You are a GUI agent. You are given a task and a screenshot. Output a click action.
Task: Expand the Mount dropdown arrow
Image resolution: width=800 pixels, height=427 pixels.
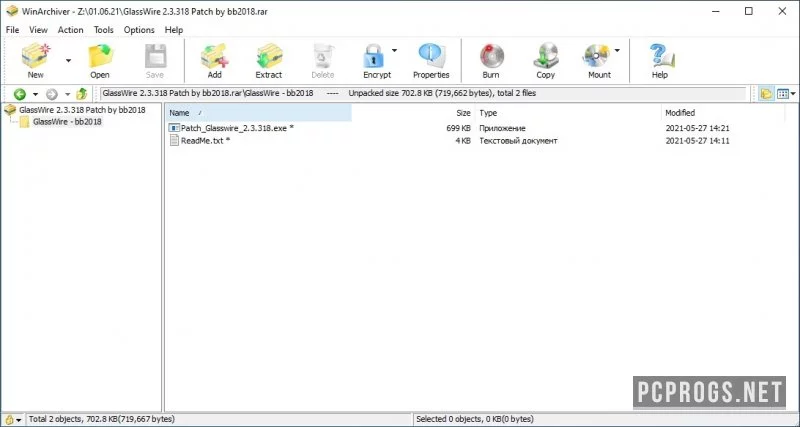[617, 50]
